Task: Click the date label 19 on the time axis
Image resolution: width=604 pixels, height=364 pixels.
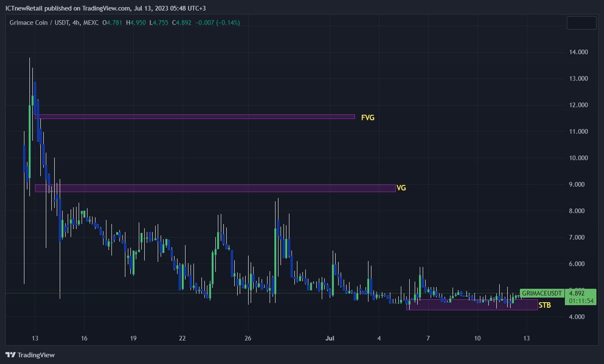Action: (133, 338)
